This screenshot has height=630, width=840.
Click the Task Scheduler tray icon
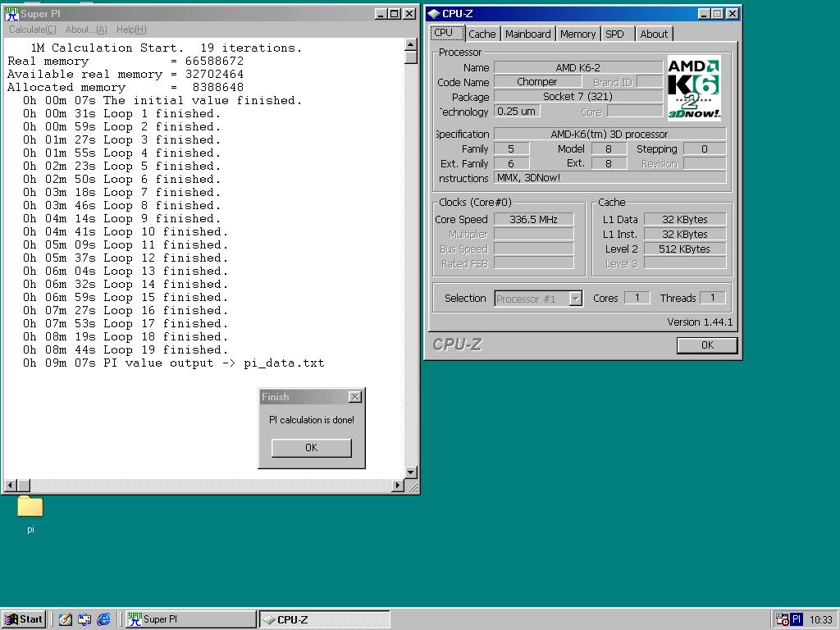coord(782,619)
